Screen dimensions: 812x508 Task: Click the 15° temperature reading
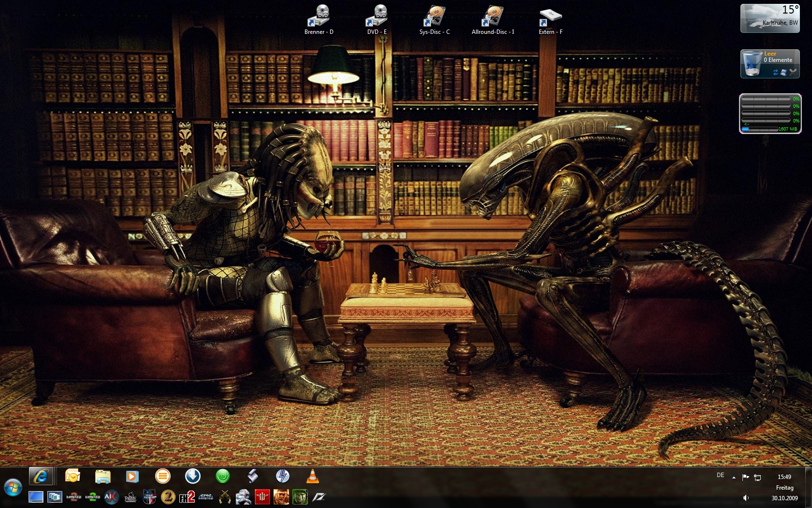pos(790,10)
